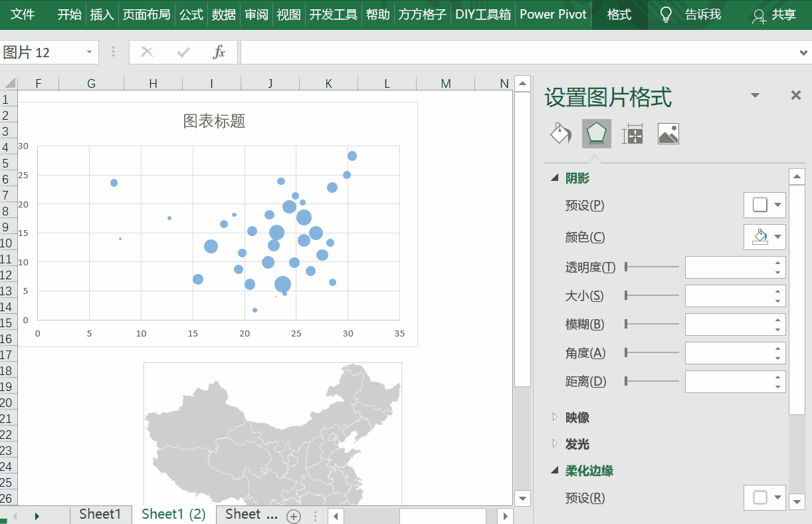The height and width of the screenshot is (524, 812).
Task: Expand the 发光 section
Action: (x=555, y=444)
